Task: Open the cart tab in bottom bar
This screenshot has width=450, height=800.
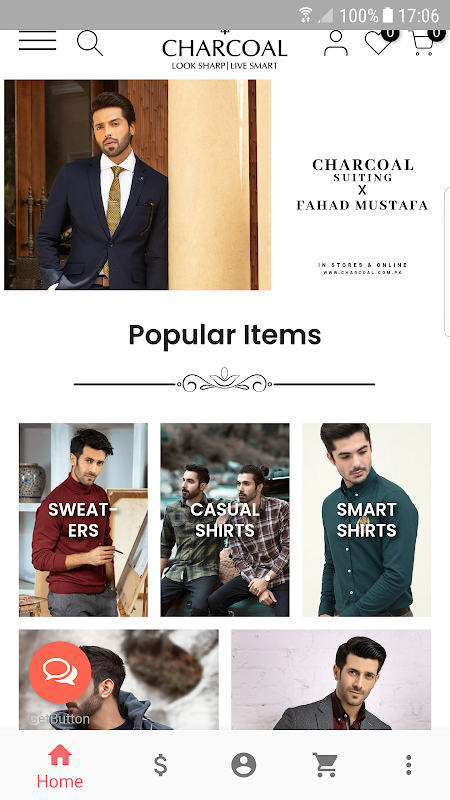Action: [325, 765]
